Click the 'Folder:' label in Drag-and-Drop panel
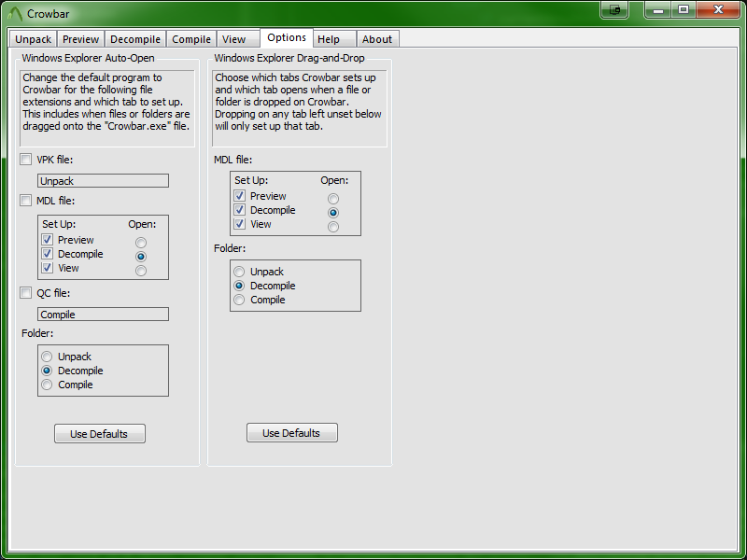Screen dimensions: 747x560 [230, 248]
